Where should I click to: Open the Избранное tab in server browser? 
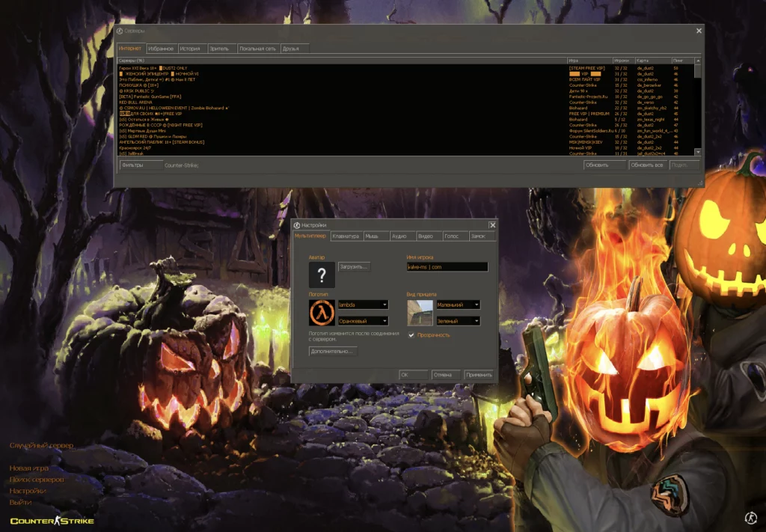(159, 47)
